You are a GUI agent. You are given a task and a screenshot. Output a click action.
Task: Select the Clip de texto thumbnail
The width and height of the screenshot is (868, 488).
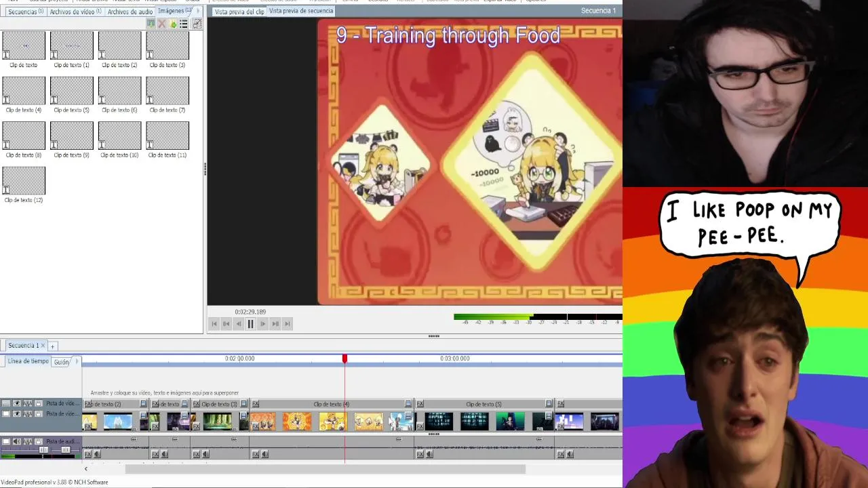[x=24, y=45]
